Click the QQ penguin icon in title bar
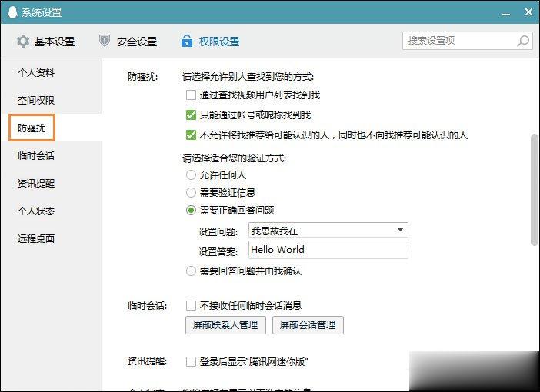This screenshot has width=540, height=392. coord(13,12)
